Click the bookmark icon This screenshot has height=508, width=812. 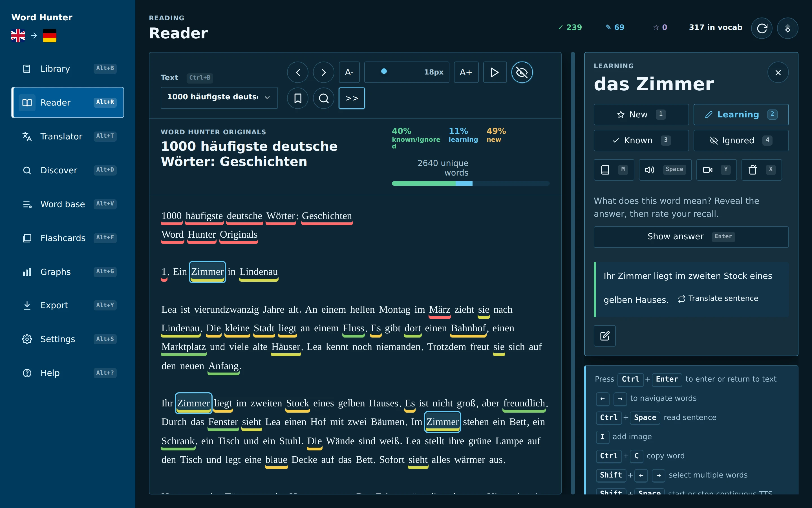[x=298, y=98]
